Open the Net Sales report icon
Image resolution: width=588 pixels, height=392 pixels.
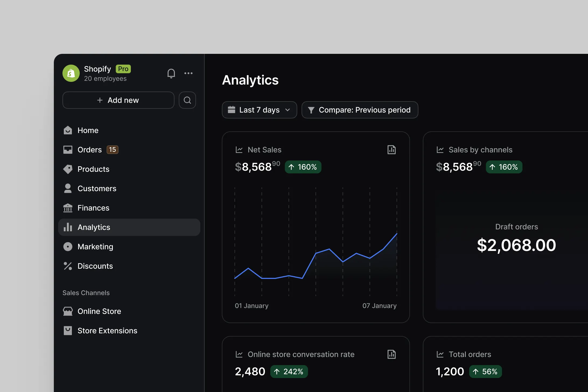point(391,150)
